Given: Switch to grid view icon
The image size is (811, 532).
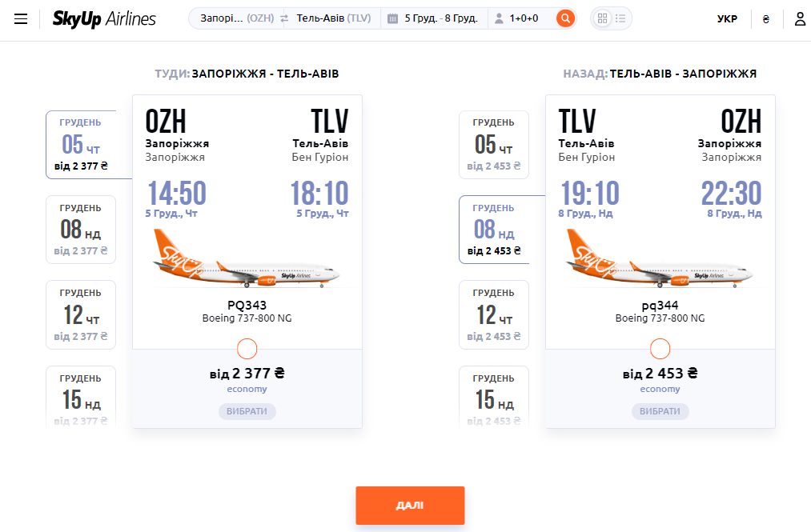Looking at the screenshot, I should click(x=602, y=18).
